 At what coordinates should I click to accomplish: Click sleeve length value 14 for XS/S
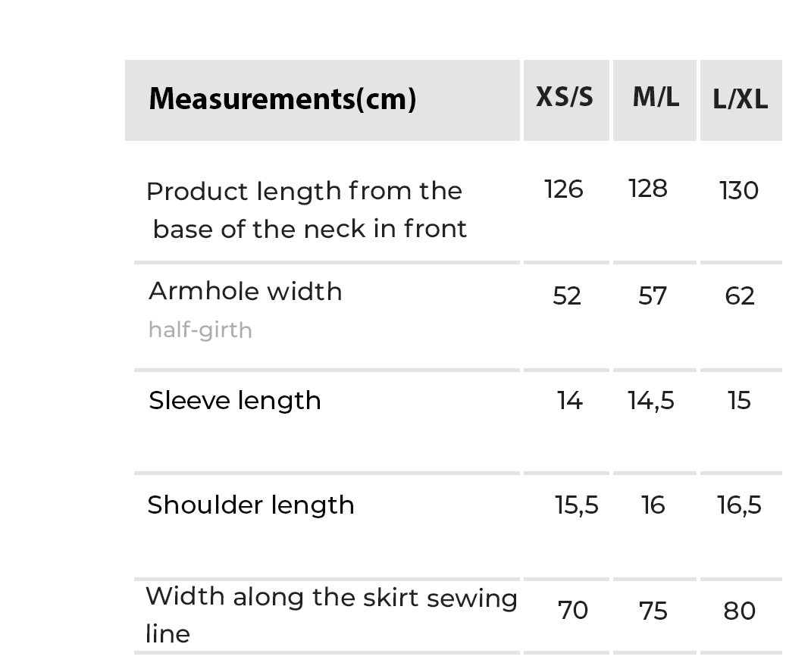(x=569, y=401)
